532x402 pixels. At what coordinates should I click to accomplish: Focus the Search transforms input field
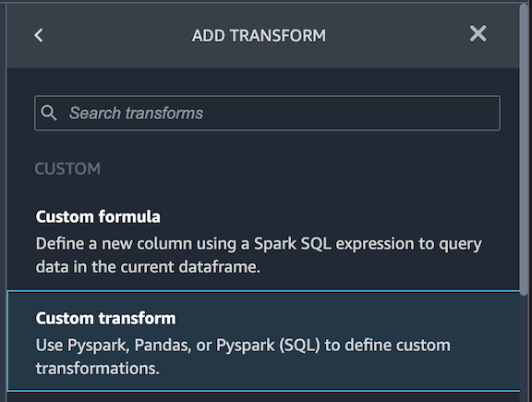267,113
